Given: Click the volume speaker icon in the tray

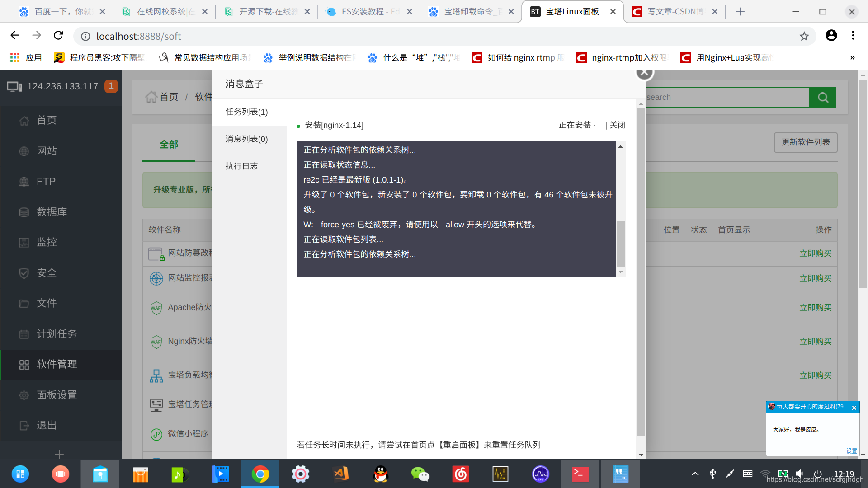Looking at the screenshot, I should (799, 474).
